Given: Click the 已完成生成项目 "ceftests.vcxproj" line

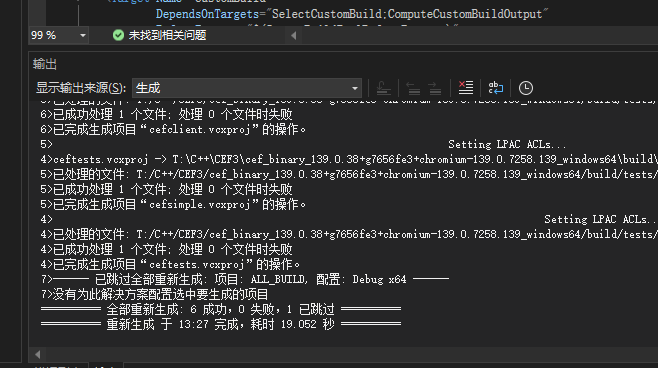Looking at the screenshot, I should 170,265.
